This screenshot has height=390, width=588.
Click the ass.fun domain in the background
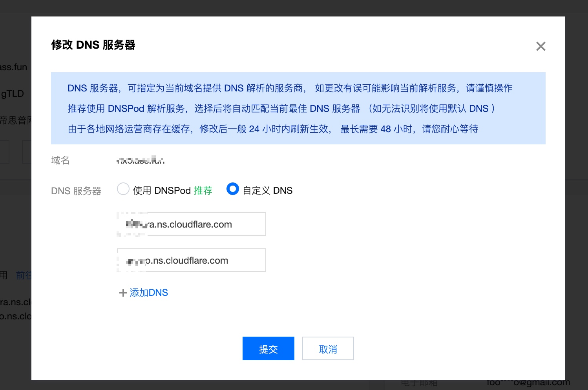pyautogui.click(x=13, y=67)
